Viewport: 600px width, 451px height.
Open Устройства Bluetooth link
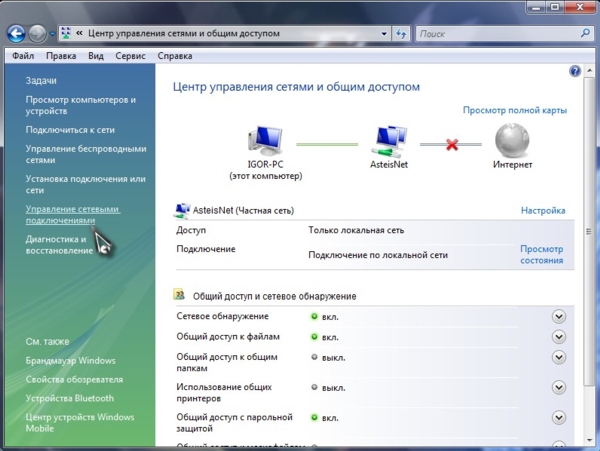(x=70, y=398)
